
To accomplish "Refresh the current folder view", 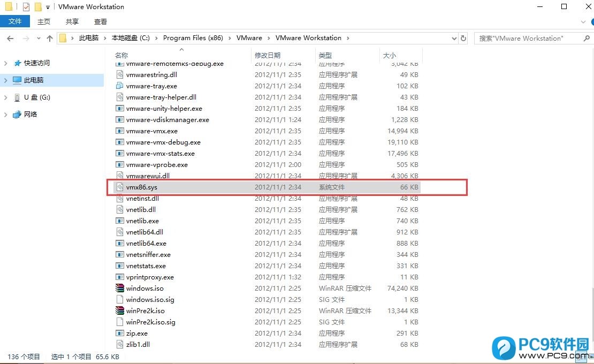I will click(x=463, y=38).
